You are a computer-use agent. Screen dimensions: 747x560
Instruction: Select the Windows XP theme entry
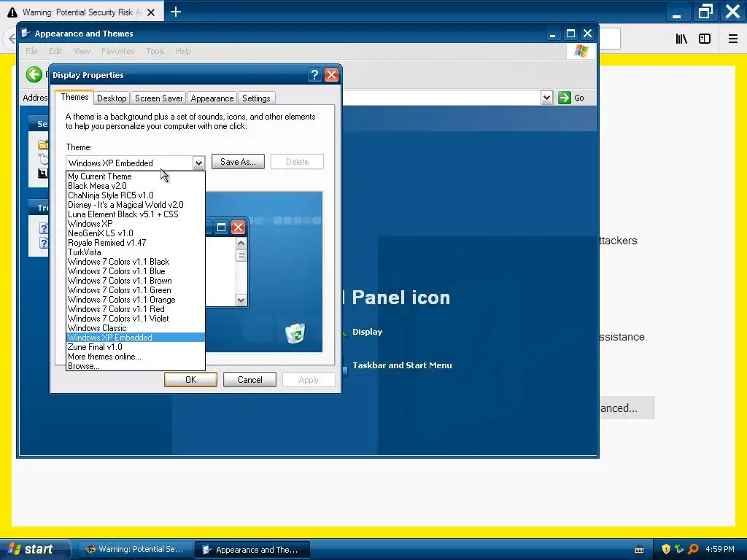[136, 224]
